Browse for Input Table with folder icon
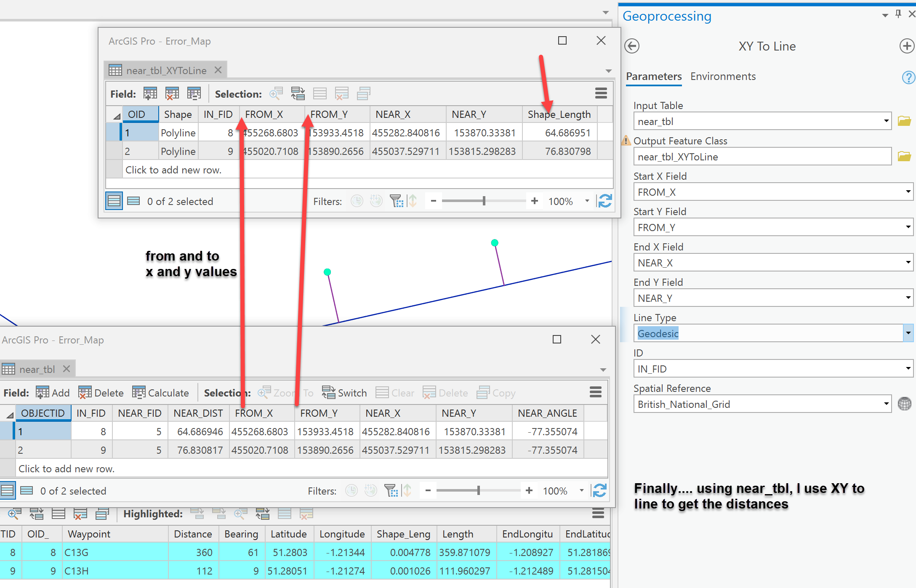916x588 pixels. pos(904,121)
